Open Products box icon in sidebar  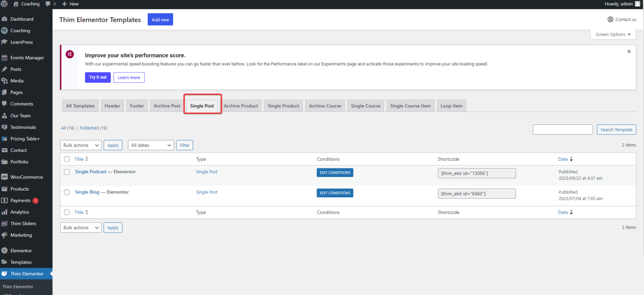coord(5,189)
